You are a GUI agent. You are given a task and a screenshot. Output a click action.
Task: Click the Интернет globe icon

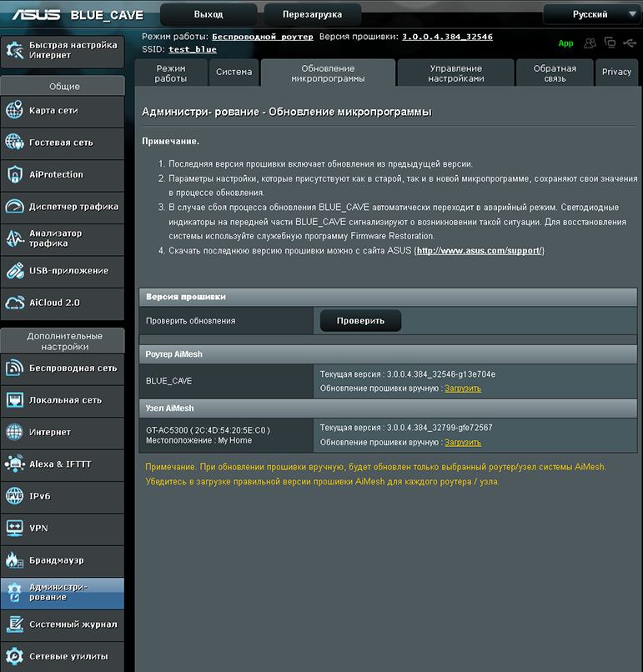point(14,432)
